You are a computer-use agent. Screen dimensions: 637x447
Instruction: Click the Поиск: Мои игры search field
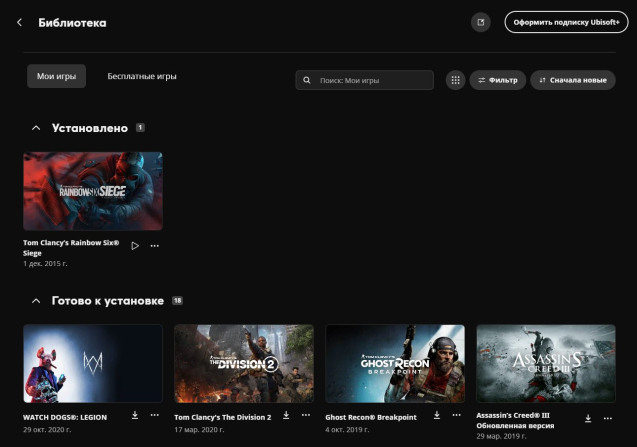pyautogui.click(x=365, y=80)
